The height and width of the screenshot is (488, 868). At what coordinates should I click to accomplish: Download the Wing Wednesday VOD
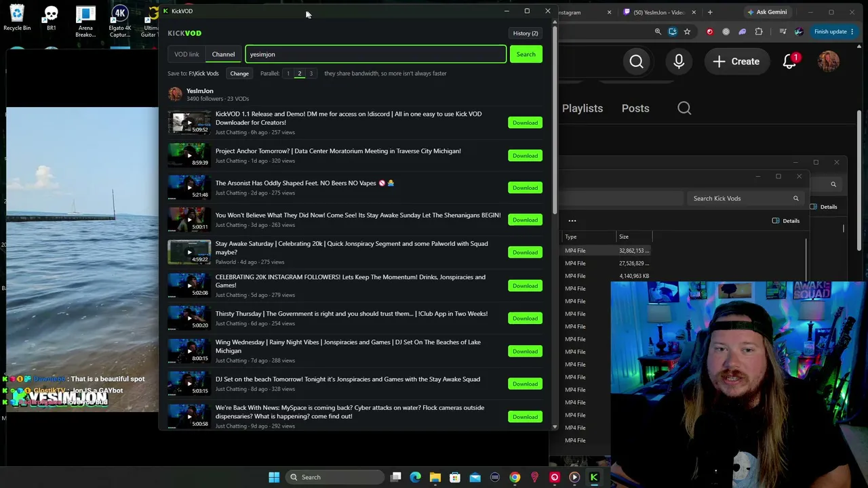point(525,351)
